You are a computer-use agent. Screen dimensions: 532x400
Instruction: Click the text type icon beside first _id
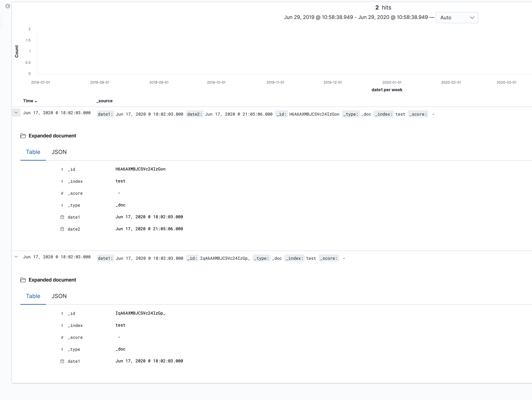[x=62, y=170]
